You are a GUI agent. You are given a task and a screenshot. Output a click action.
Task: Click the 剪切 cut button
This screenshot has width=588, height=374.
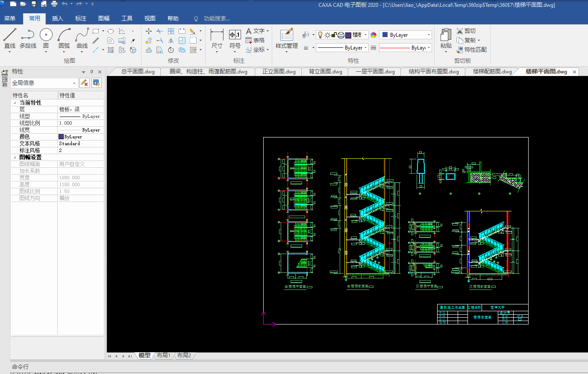[466, 31]
